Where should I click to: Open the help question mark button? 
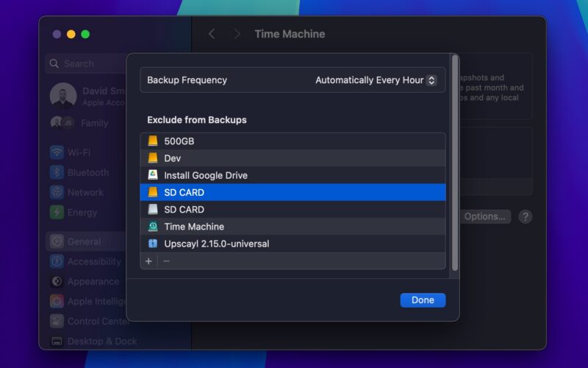[x=525, y=216]
